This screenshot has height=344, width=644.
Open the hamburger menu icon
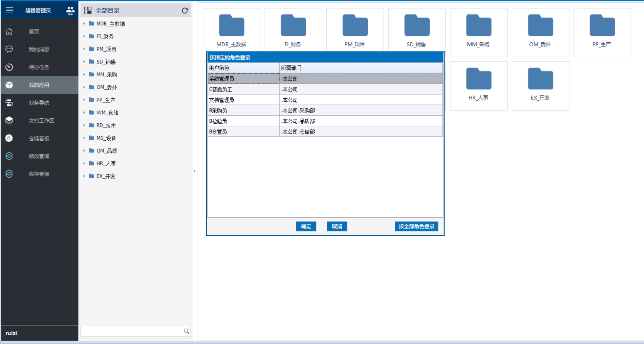[x=9, y=10]
